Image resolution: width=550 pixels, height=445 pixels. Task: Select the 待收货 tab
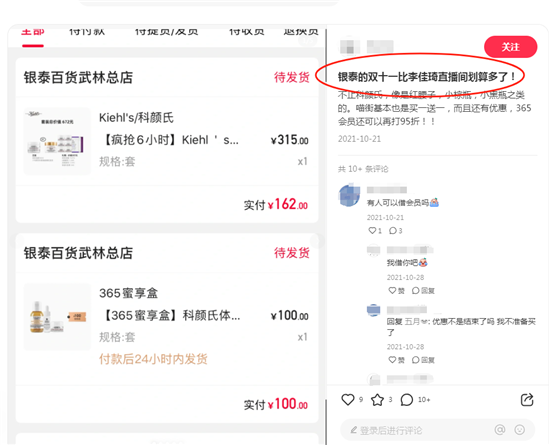tap(247, 32)
